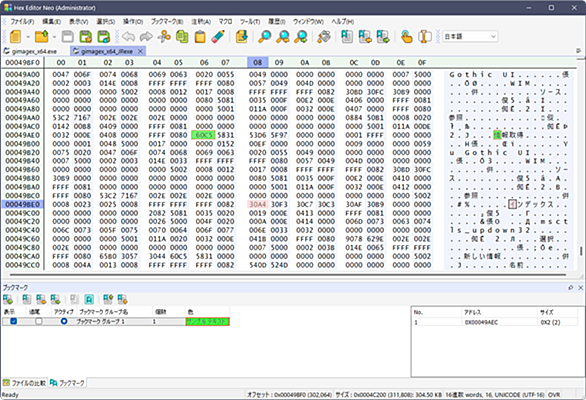Expand the dropdown arrow next to new file icon
Viewport: 586px width, 400px height.
tap(28, 37)
